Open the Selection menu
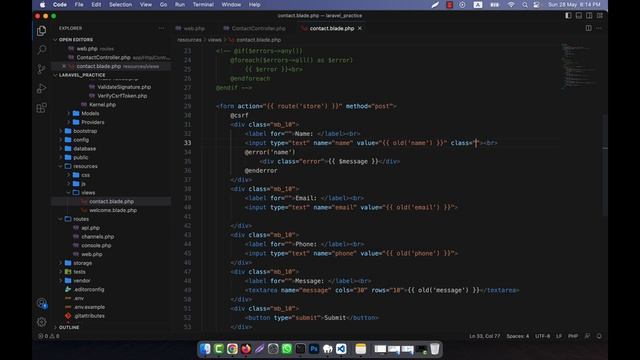The height and width of the screenshot is (360, 640). tap(120, 5)
